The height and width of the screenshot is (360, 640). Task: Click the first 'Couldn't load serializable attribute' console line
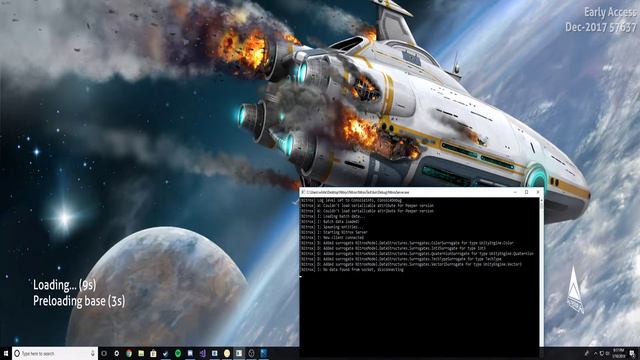[367, 206]
